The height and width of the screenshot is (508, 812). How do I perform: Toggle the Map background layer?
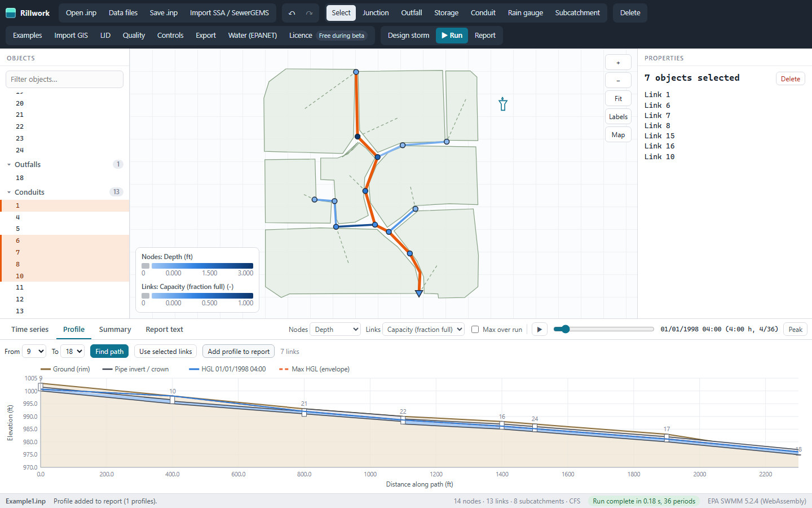pyautogui.click(x=618, y=135)
